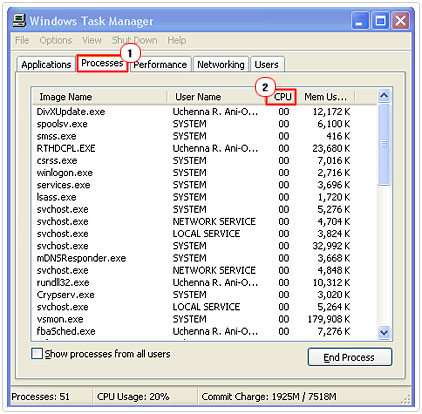This screenshot has width=422, height=414.
Task: Open the File menu
Action: coord(22,40)
